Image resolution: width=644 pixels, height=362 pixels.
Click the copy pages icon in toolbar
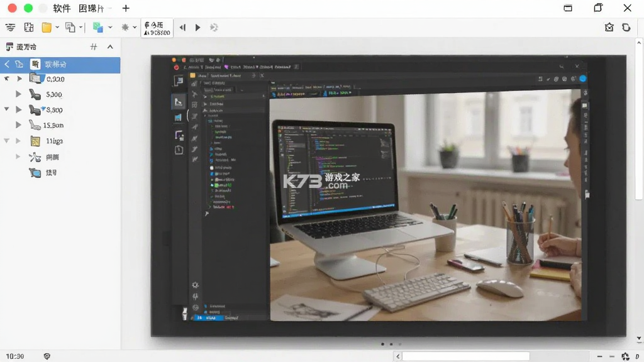(70, 28)
